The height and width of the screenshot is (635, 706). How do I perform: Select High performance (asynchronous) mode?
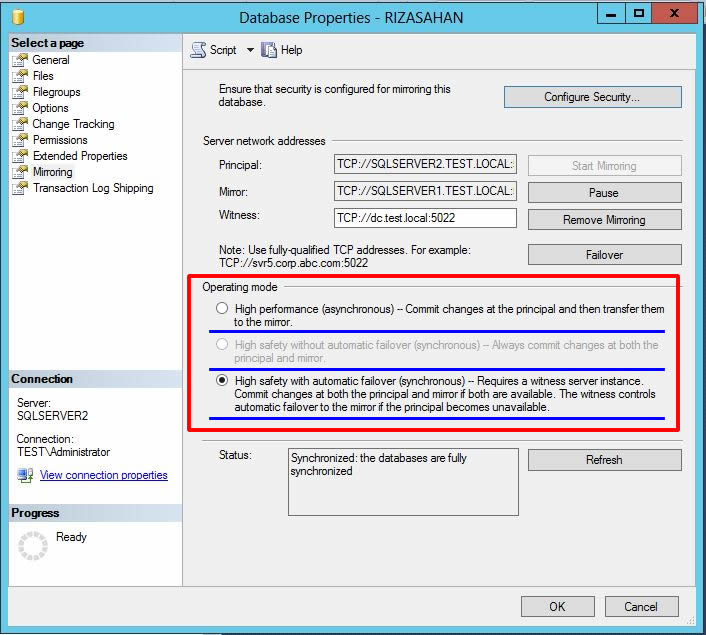[x=222, y=309]
